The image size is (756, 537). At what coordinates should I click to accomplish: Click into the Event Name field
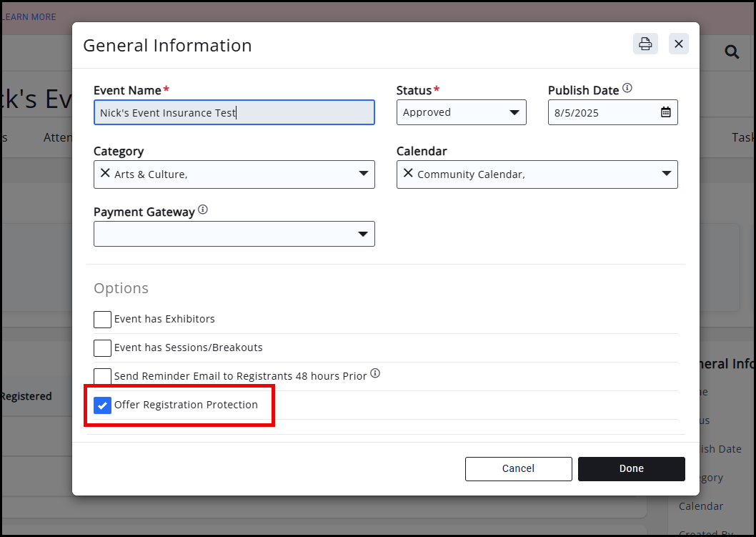coord(234,113)
